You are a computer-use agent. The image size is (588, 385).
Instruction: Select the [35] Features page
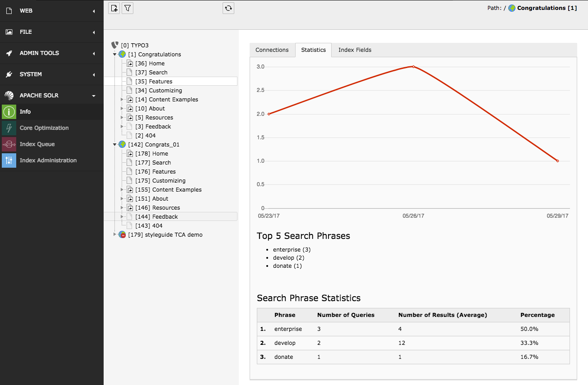click(160, 82)
